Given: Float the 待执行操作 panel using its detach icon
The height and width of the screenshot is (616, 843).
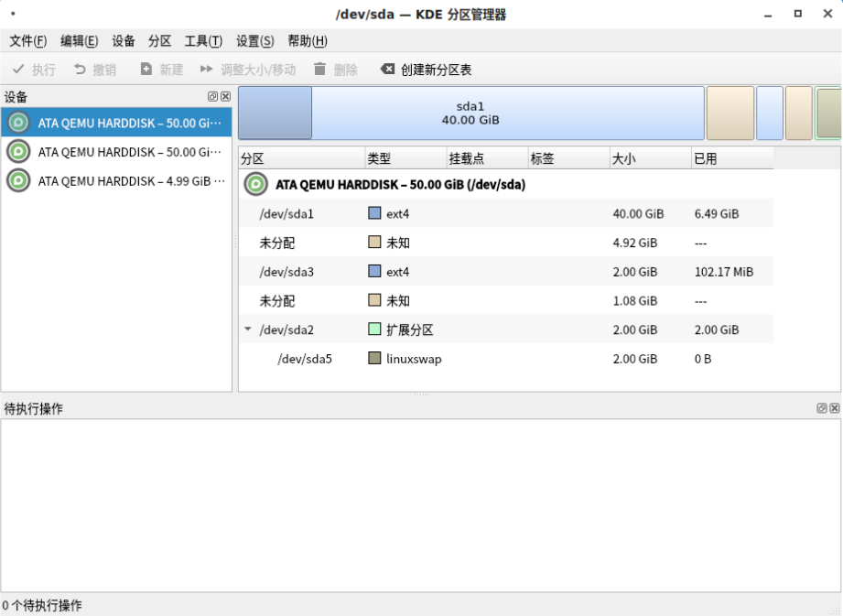Looking at the screenshot, I should tap(822, 408).
